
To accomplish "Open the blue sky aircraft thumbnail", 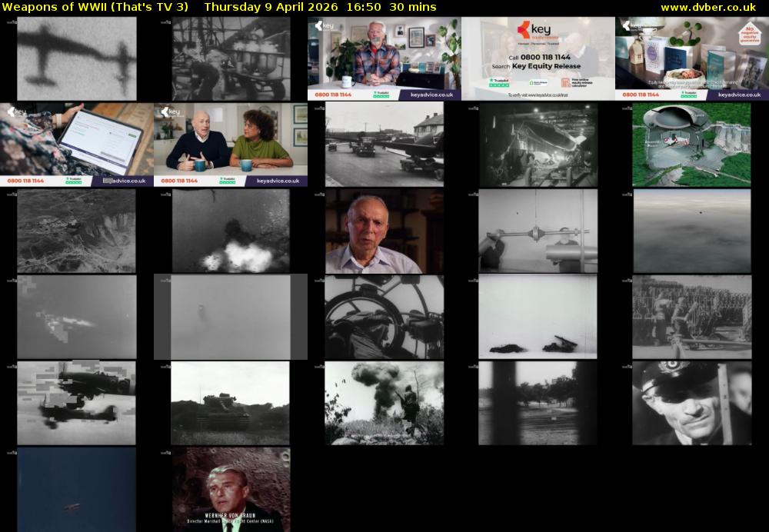I will pyautogui.click(x=77, y=489).
